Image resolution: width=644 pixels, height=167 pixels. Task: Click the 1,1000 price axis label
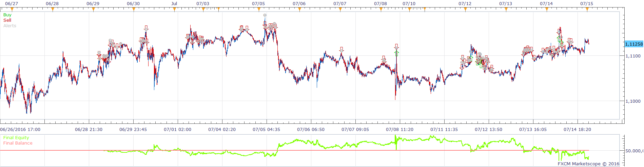click(x=633, y=101)
